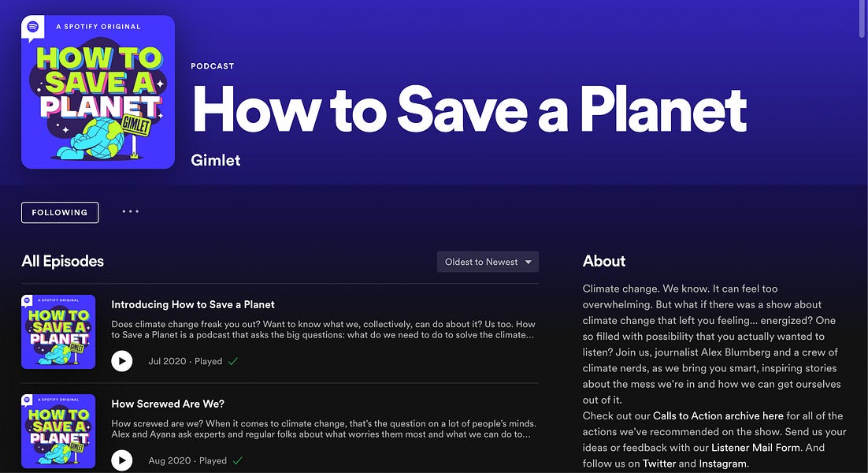Viewport: 868px width, 473px height.
Task: Play the "Introducing How to Save a Planet" episode
Action: point(121,361)
